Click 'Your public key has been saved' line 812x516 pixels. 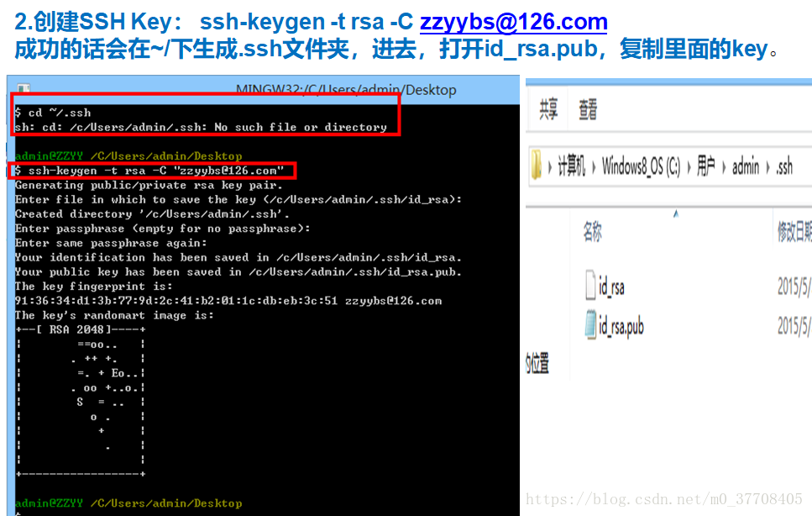(238, 271)
